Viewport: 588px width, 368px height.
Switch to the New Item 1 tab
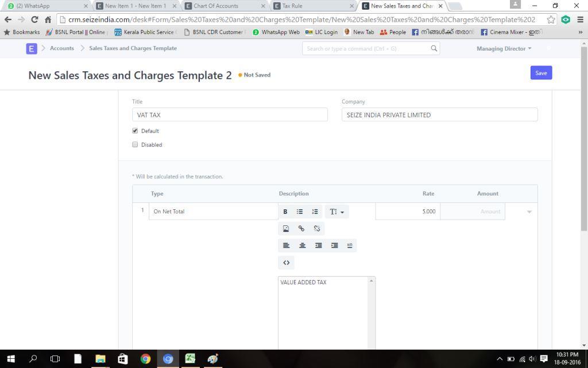coord(135,6)
